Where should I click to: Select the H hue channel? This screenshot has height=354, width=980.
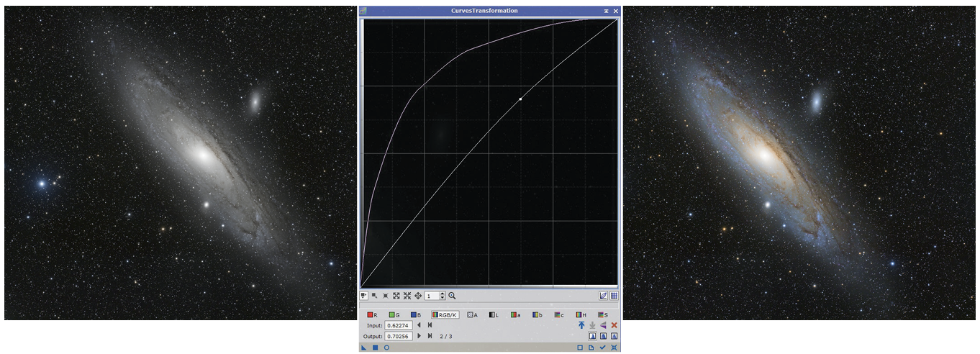click(581, 315)
